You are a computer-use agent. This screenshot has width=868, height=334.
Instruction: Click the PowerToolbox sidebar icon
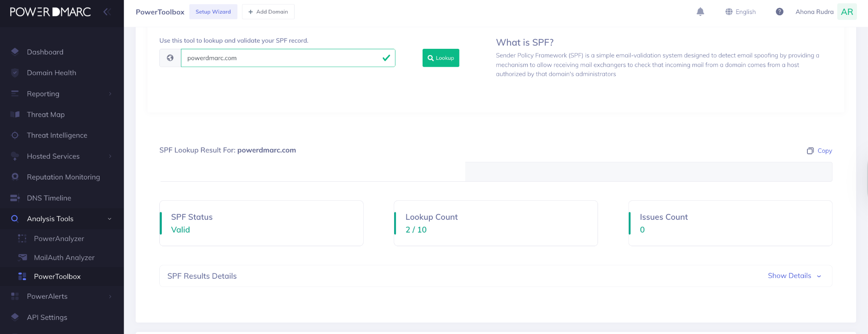[22, 276]
